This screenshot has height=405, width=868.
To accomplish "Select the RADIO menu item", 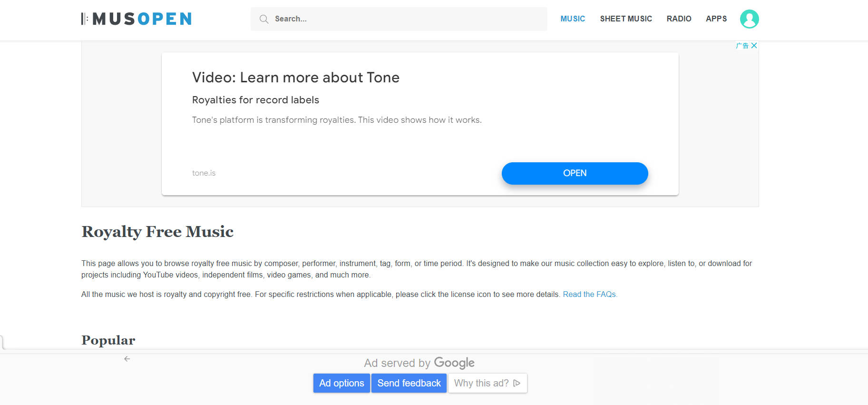I will pyautogui.click(x=679, y=19).
